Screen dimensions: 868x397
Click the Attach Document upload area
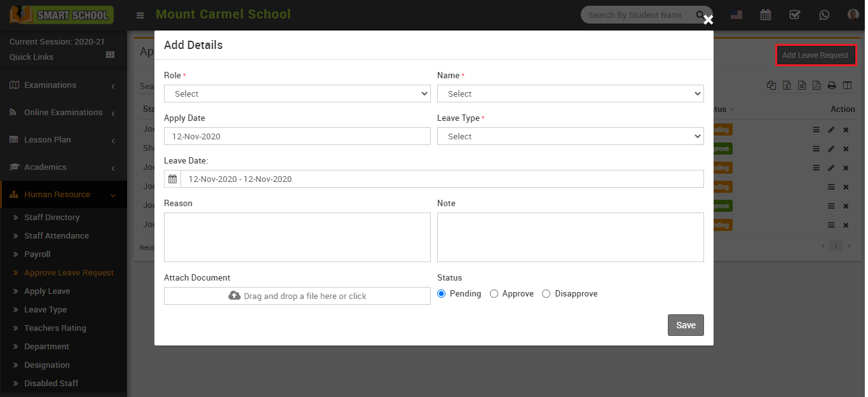[x=297, y=295]
